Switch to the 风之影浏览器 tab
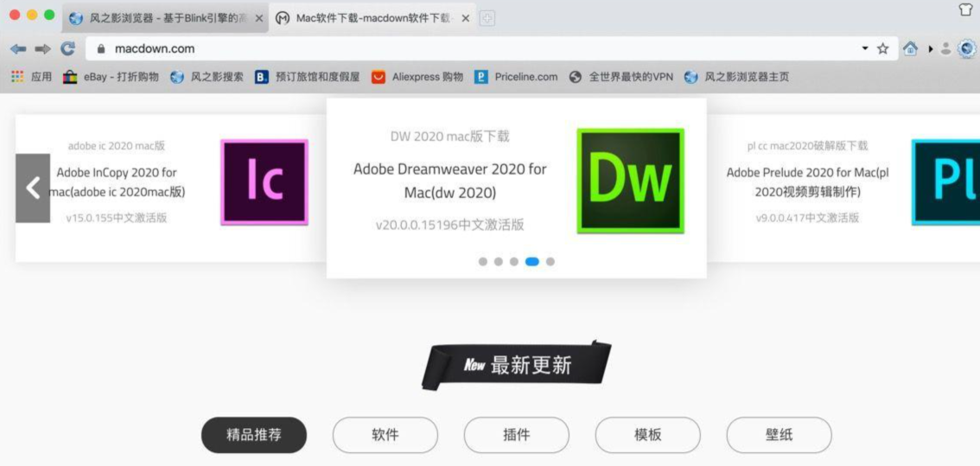Screen dimensions: 980x466 (x=166, y=18)
